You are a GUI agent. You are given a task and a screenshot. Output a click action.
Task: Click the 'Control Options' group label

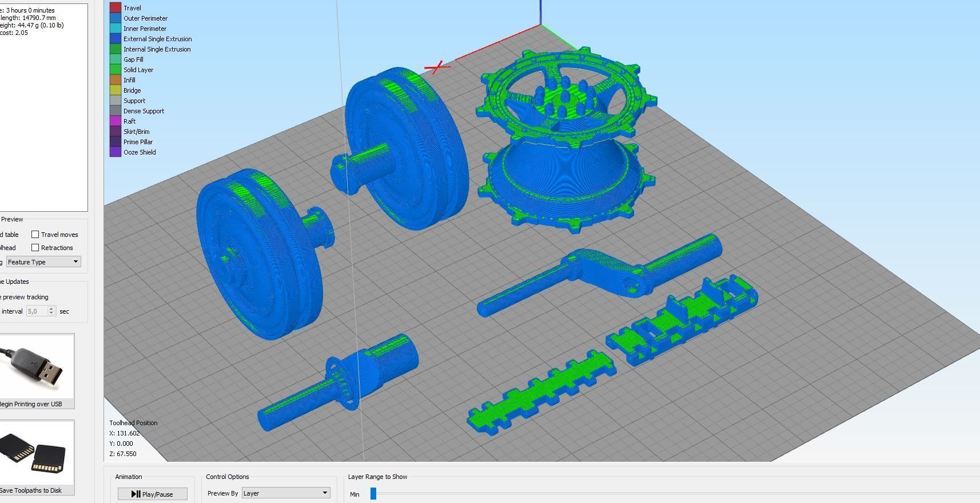(x=228, y=477)
